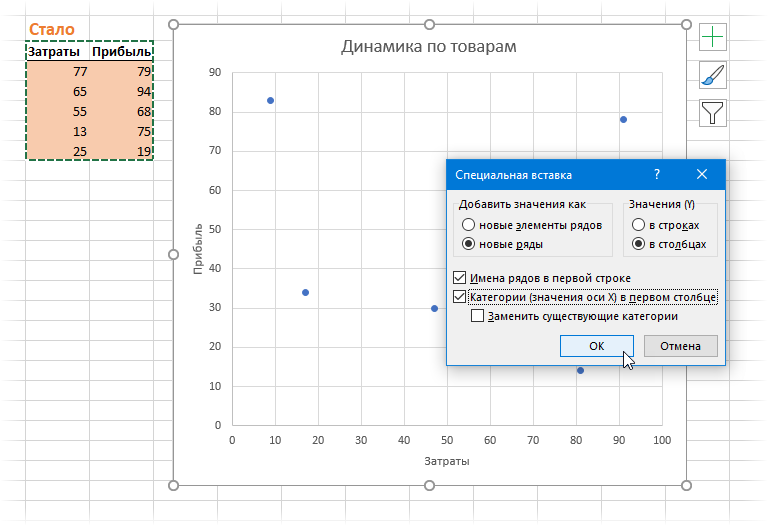Click the 'Затраты' table header cell

tap(58, 51)
